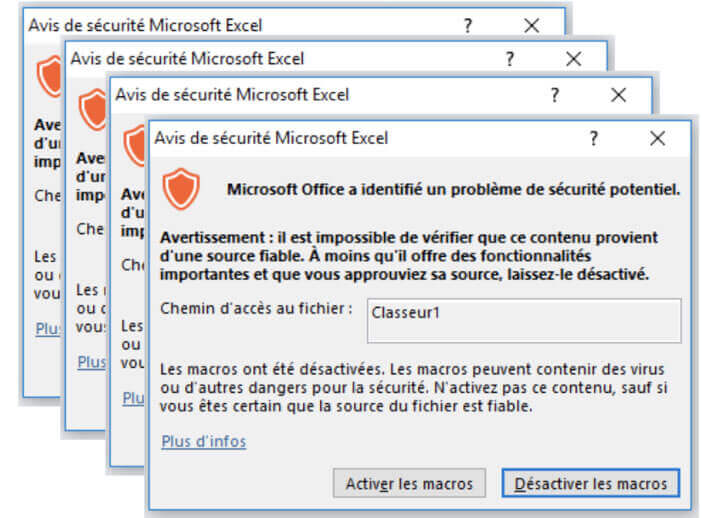Click the help question mark on frontmost dialog

coord(594,138)
